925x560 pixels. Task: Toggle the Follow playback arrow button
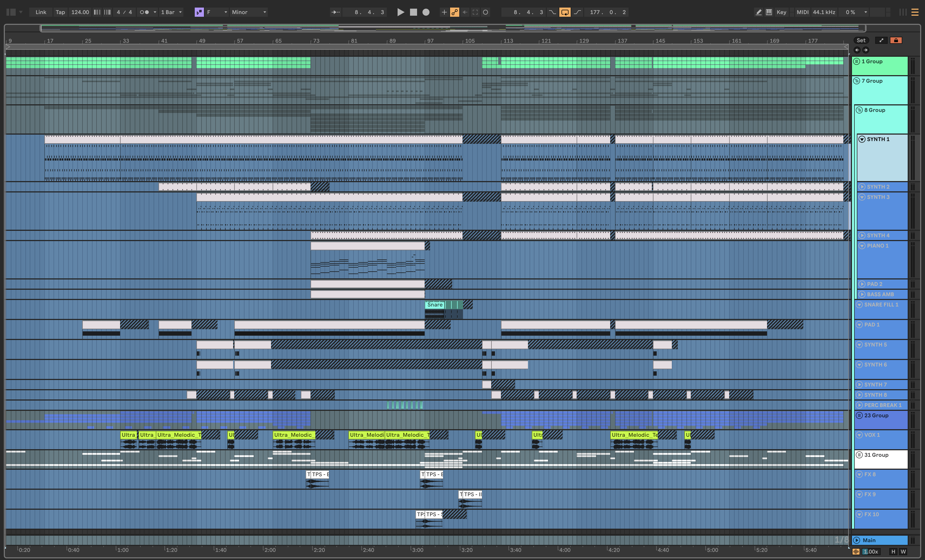[335, 12]
